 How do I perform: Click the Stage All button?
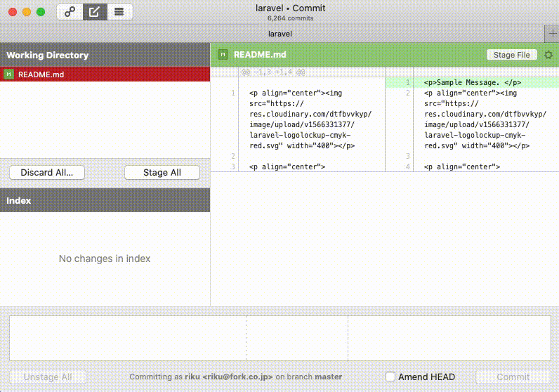tap(162, 173)
